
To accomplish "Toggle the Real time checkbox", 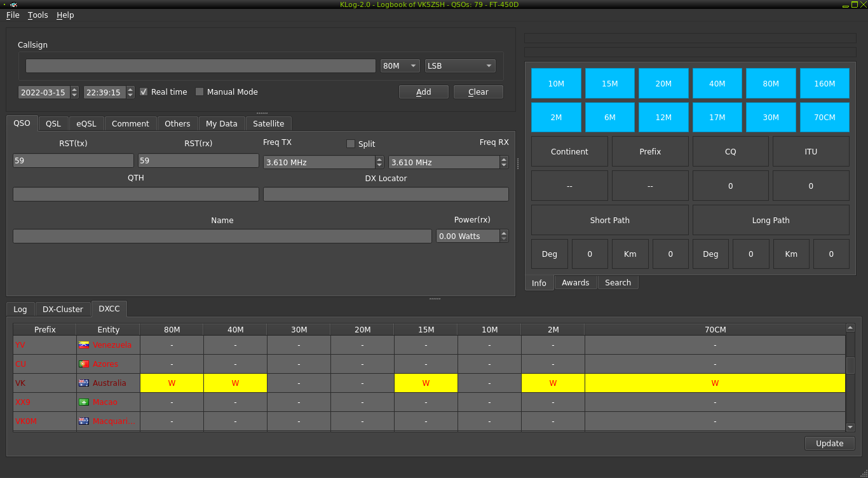I will [144, 92].
